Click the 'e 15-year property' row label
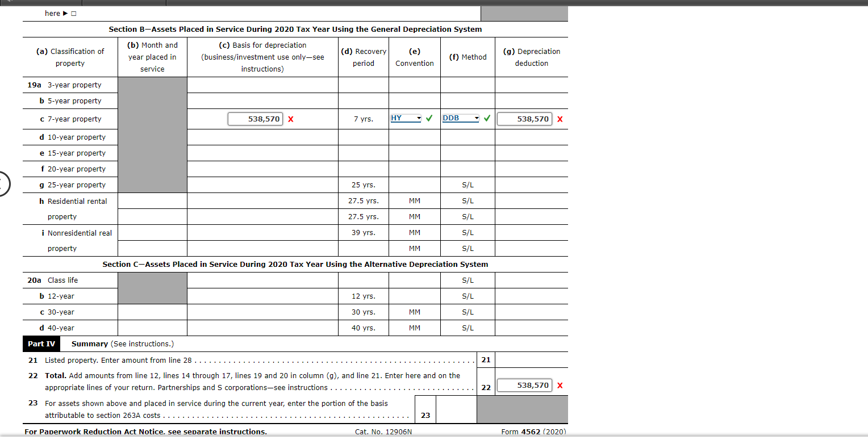The image size is (868, 444). [73, 153]
